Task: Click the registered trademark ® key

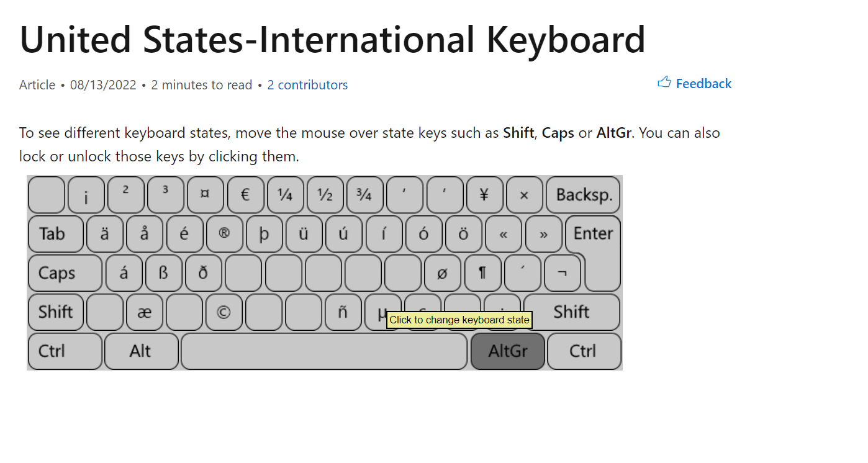Action: [224, 234]
